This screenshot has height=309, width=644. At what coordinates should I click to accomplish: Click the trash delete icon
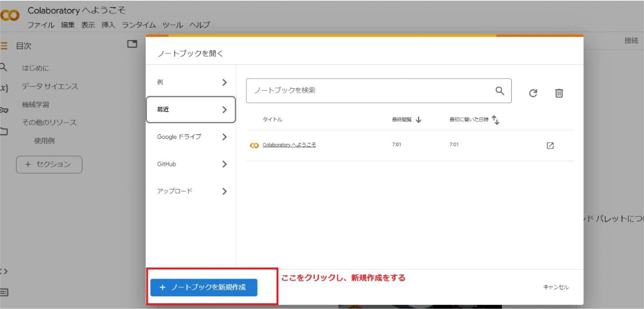(x=559, y=93)
